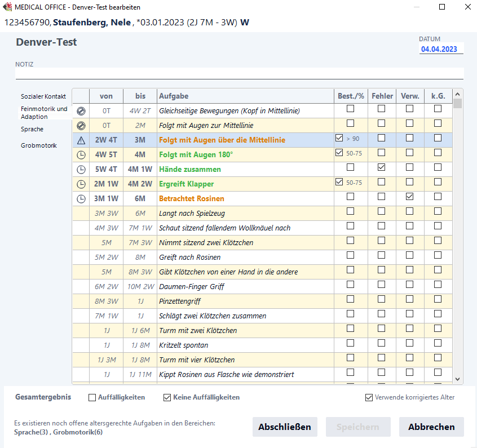Check the Auffälligkeiten checkbox
This screenshot has height=448, width=477.
coord(92,398)
